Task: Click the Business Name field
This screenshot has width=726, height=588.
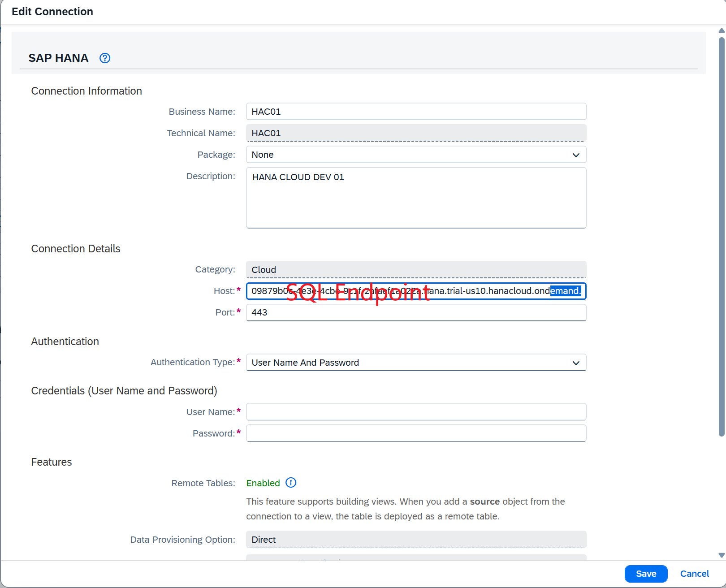Action: coord(416,112)
